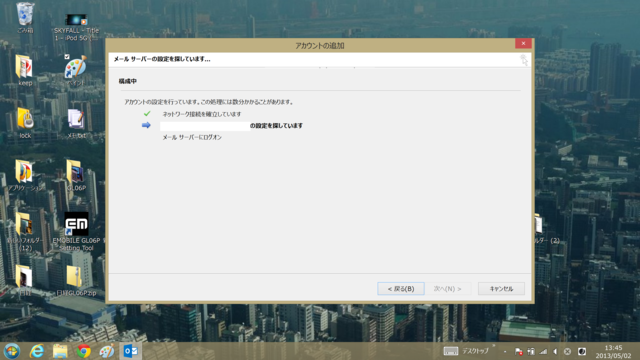Click the network signal tray icon
This screenshot has width=640, height=360.
click(x=543, y=351)
